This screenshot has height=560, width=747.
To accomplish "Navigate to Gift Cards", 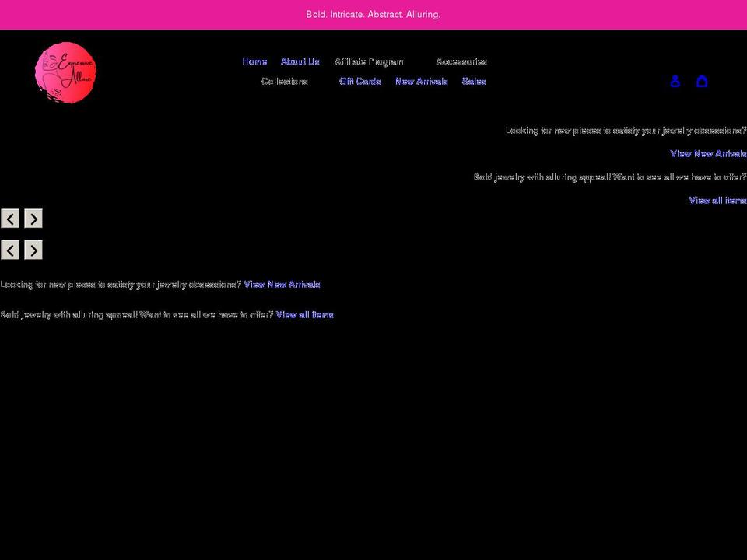I will 359,81.
